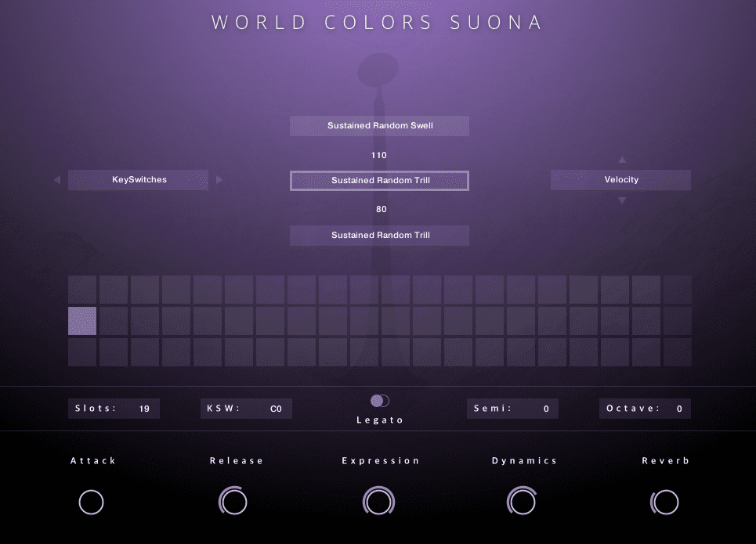756x544 pixels.
Task: Click the KSW field showing C0
Action: click(275, 409)
